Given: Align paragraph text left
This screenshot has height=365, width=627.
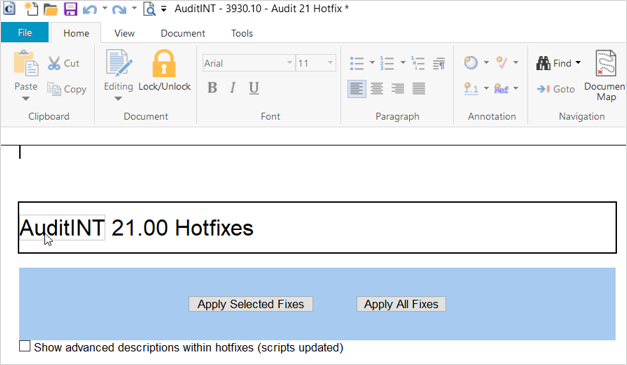Looking at the screenshot, I should pos(357,88).
